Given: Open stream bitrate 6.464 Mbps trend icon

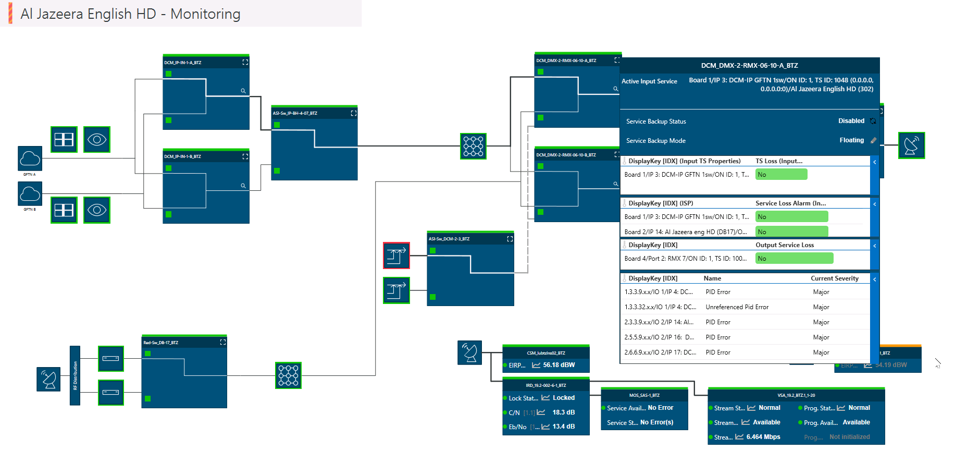Looking at the screenshot, I should click(x=739, y=437).
